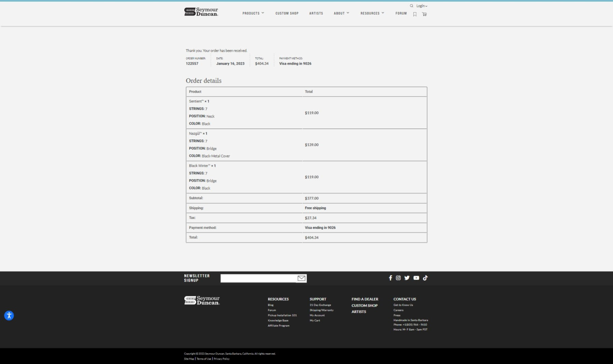Click the tax value $27.34
The width and height of the screenshot is (613, 364).
tap(310, 218)
